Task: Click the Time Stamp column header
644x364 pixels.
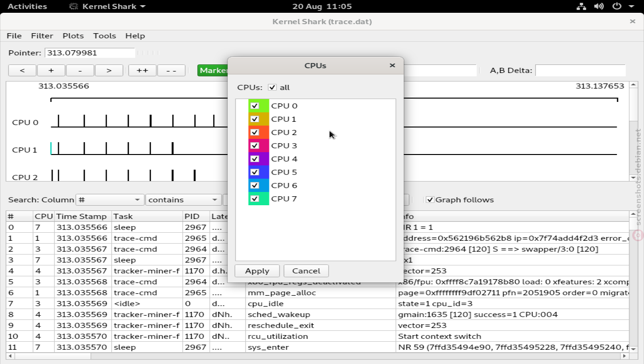Action: [x=83, y=216]
